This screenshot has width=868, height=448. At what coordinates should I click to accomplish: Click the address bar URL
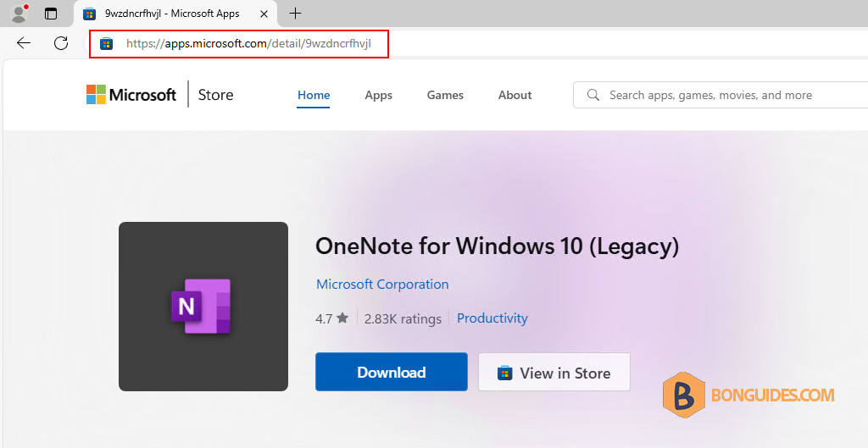tap(248, 44)
